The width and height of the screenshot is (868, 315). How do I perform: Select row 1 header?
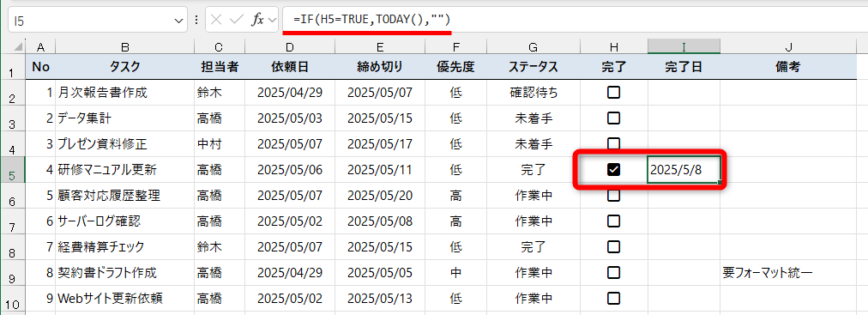12,67
